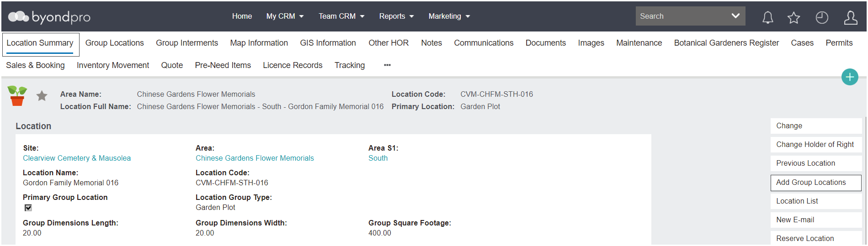Open the Cases tab

802,43
